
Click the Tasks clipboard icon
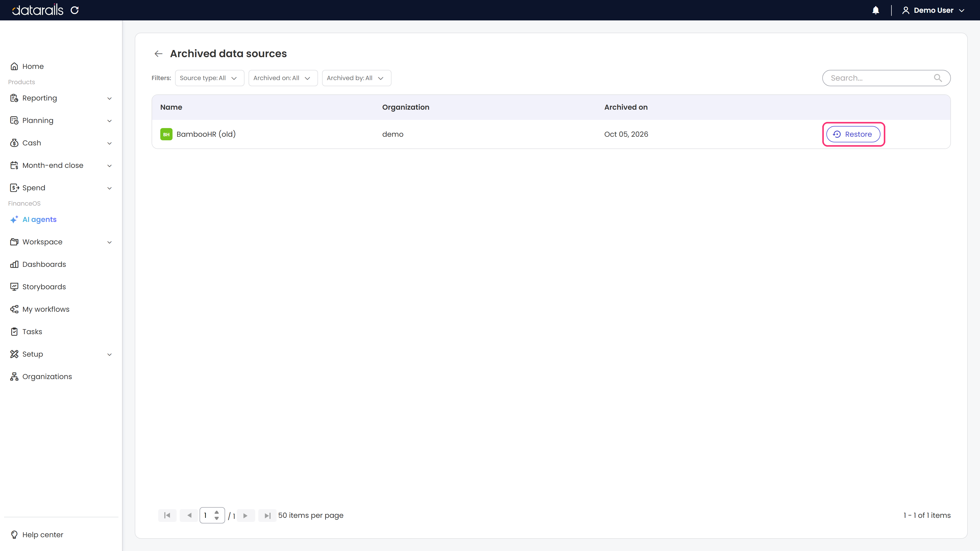[x=14, y=332]
